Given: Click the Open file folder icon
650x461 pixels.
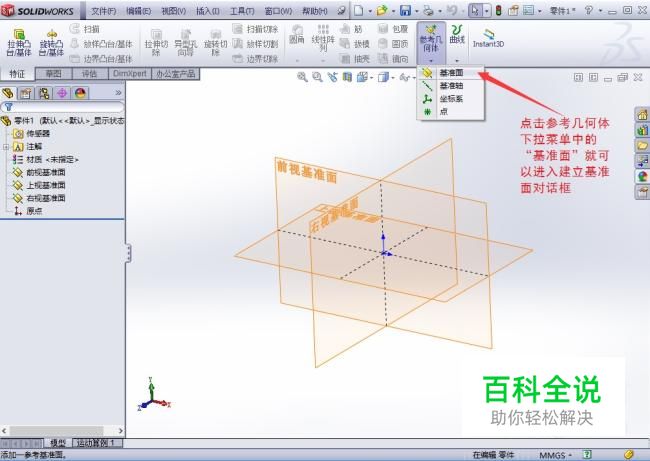Looking at the screenshot, I should click(382, 11).
